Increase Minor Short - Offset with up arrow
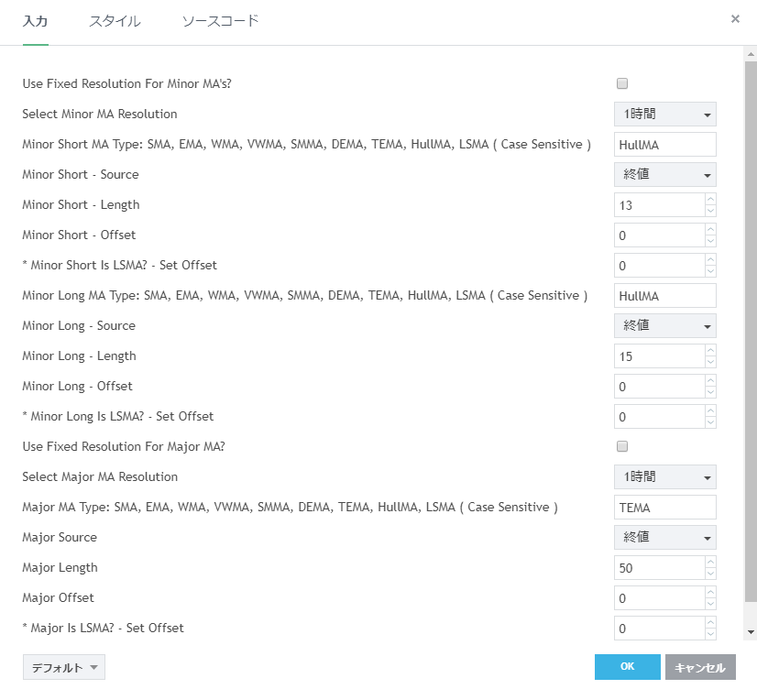The height and width of the screenshot is (700, 757). pos(710,230)
